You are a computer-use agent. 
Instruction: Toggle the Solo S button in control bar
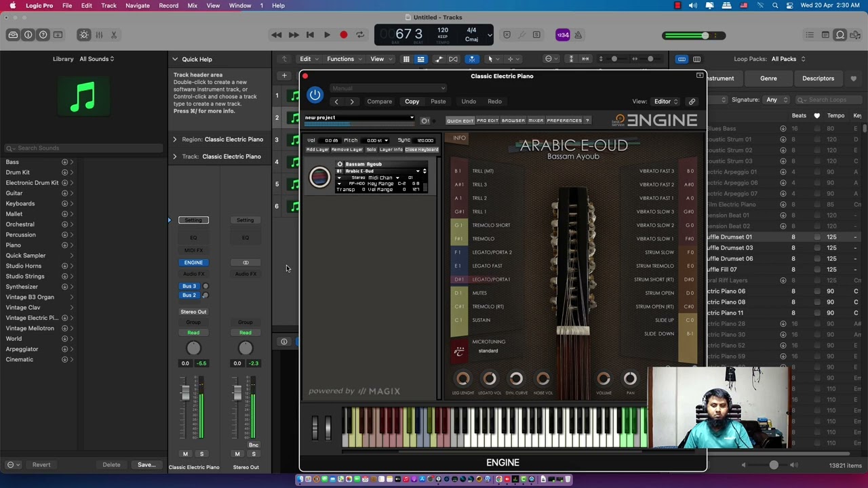536,35
